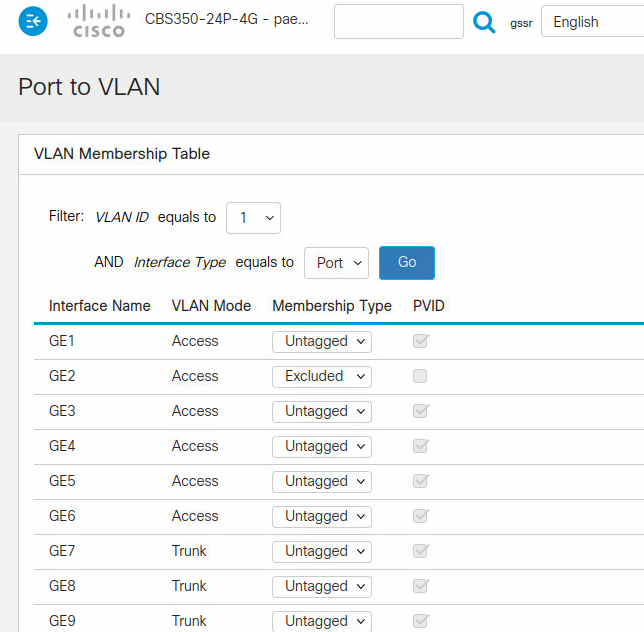Click the PVID column header
644x632 pixels.
(428, 306)
